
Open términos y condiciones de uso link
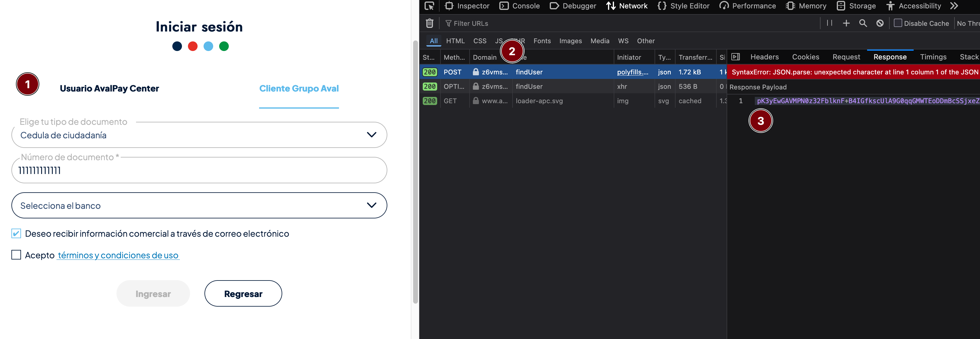pos(118,255)
